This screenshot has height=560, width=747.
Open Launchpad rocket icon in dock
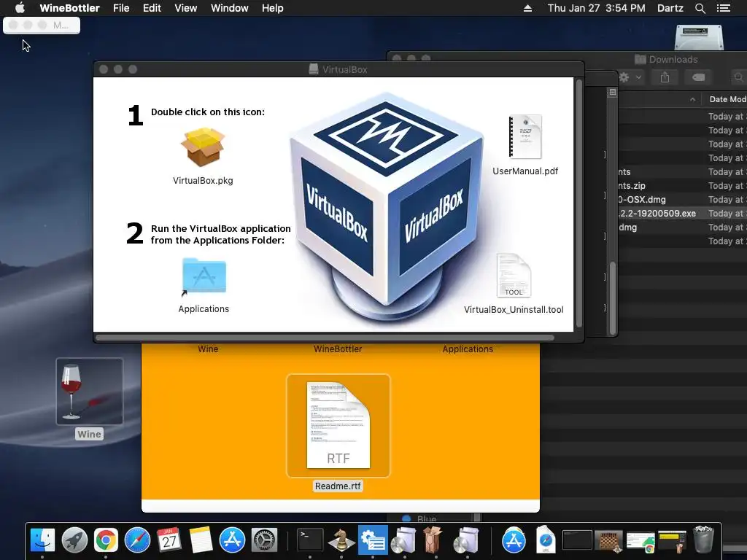(x=74, y=540)
